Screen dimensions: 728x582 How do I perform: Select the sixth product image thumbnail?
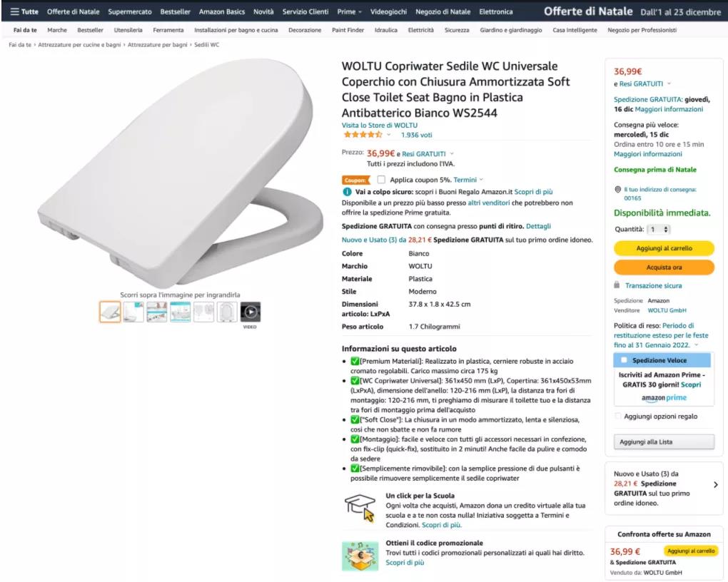pyautogui.click(x=227, y=312)
